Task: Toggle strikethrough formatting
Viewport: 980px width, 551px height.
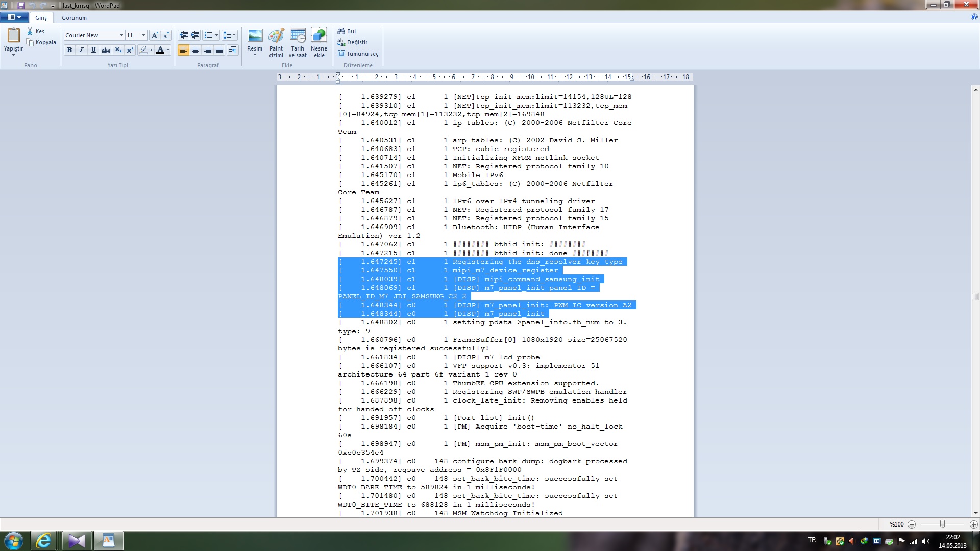Action: (106, 50)
